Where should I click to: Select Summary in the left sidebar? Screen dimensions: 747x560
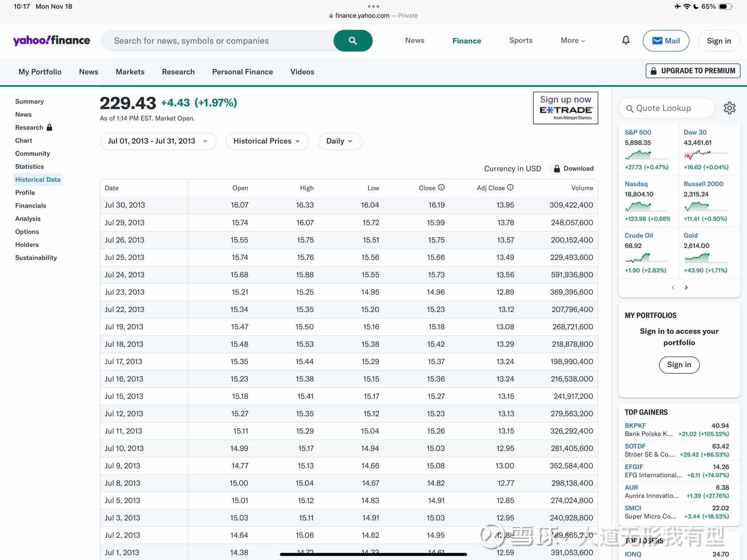[x=30, y=101]
